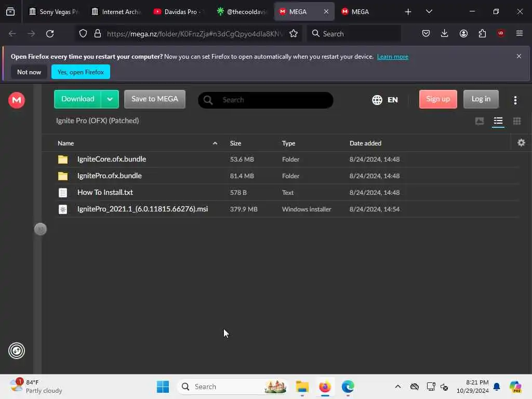Viewport: 532px width, 399px height.
Task: Click the circular transfers icon in the sidebar bottom
Action: tap(16, 351)
